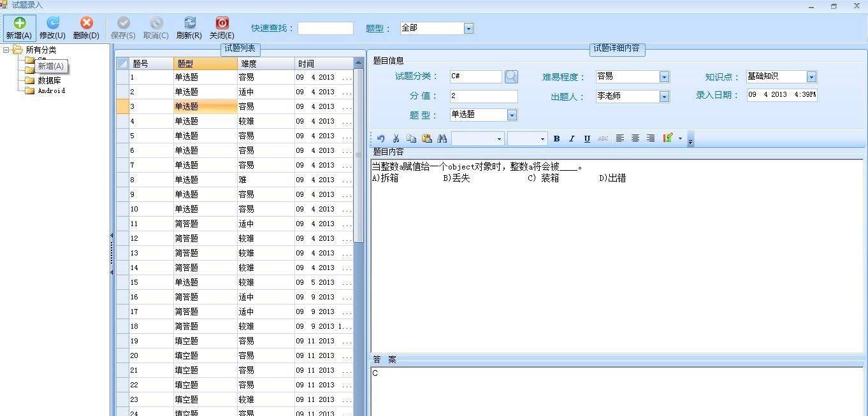Open the highlight color picker icon
Screen dimensions: 868x416
click(x=667, y=138)
